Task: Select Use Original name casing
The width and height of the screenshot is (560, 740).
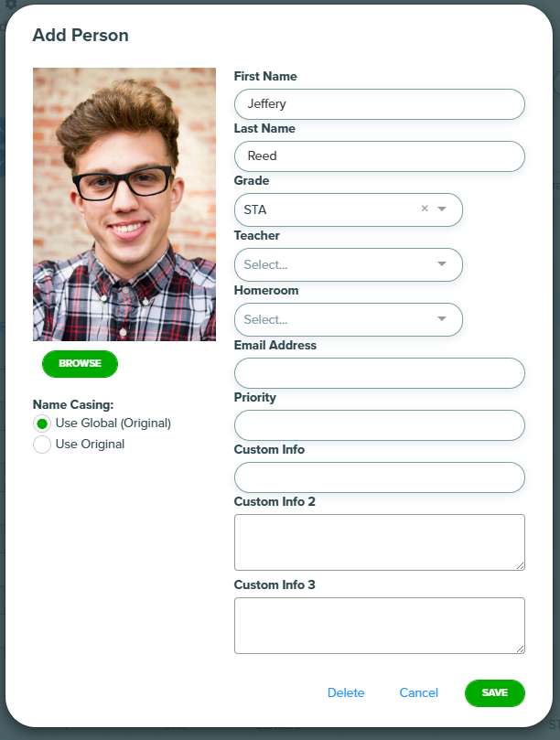Action: (42, 445)
